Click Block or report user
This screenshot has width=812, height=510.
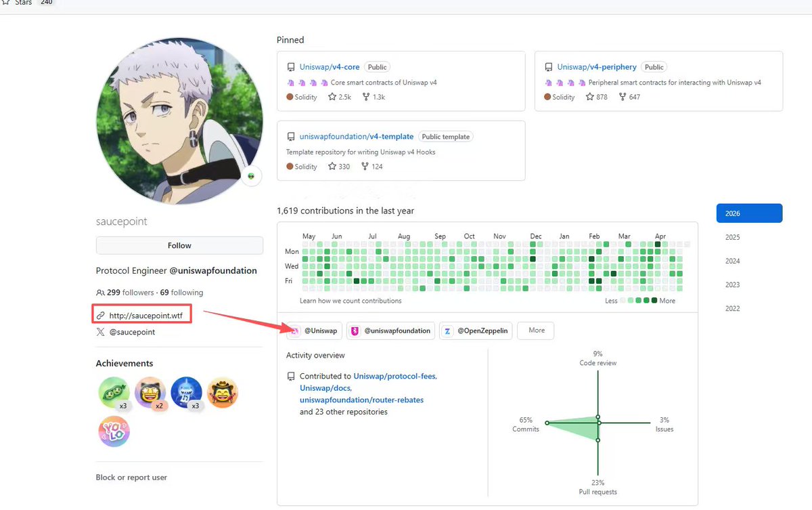(131, 477)
